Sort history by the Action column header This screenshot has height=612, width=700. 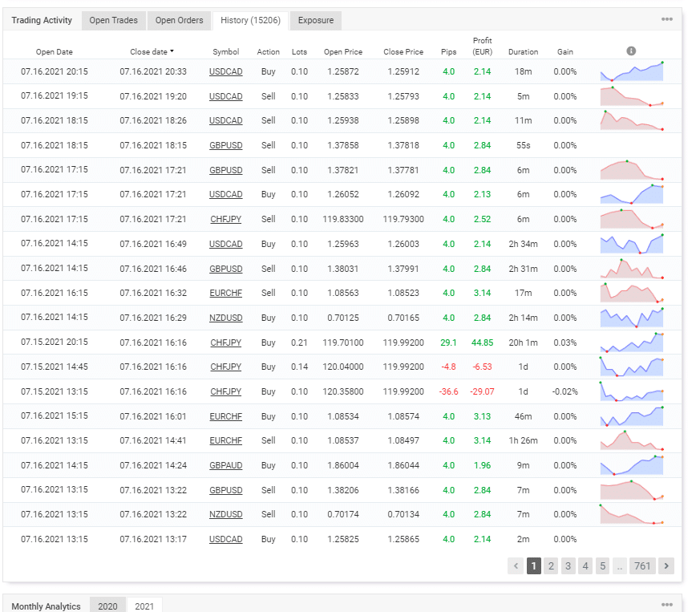pyautogui.click(x=269, y=52)
